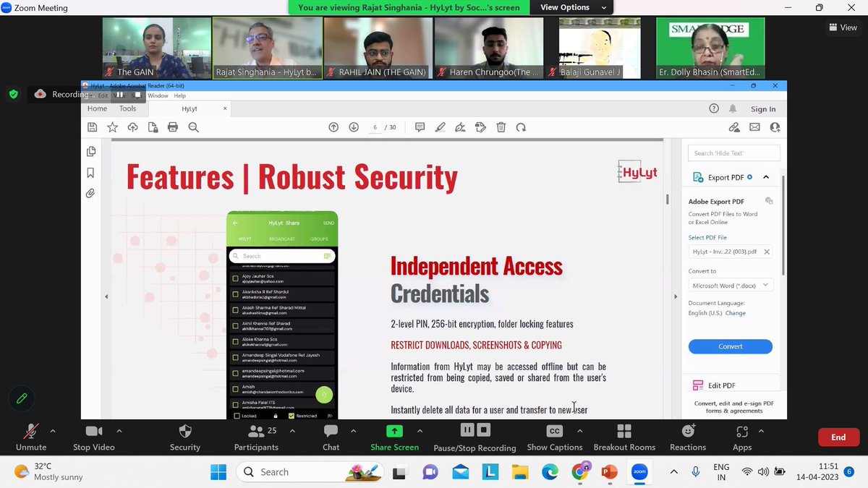
Task: Go to previous page with up arrow icon
Action: coord(333,127)
